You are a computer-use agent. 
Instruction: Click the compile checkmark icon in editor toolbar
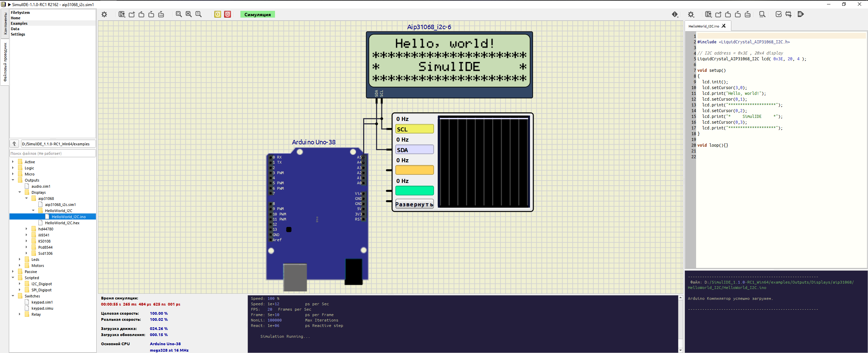click(x=778, y=14)
